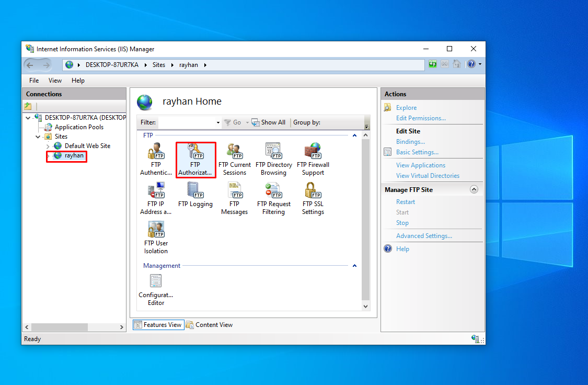Click Sites in the address breadcrumb
Viewport: 588px width, 385px height.
[158, 65]
